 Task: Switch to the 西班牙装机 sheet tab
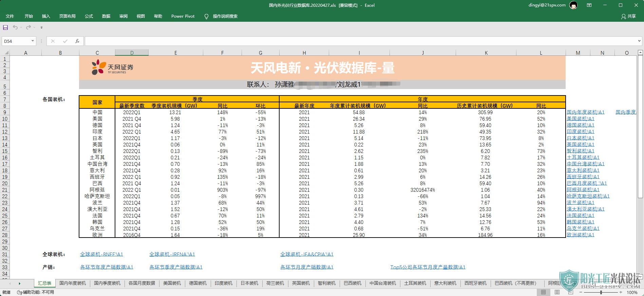(475, 283)
